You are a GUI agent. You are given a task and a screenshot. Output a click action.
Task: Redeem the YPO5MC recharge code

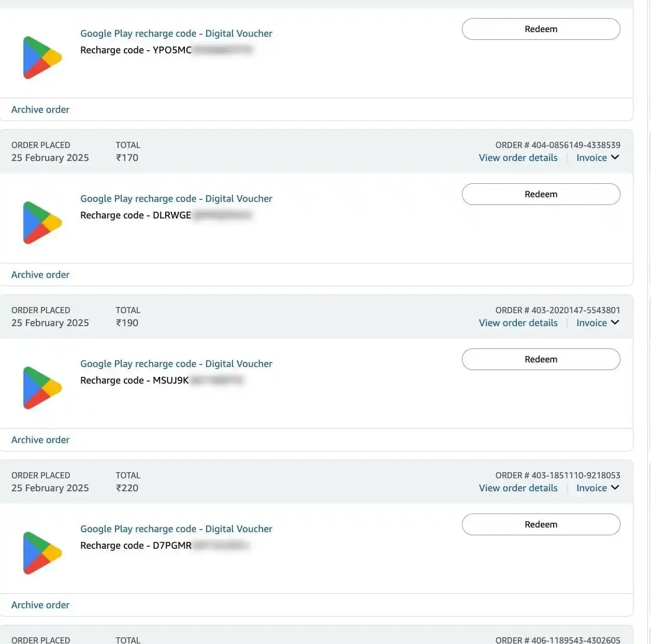[x=541, y=29]
